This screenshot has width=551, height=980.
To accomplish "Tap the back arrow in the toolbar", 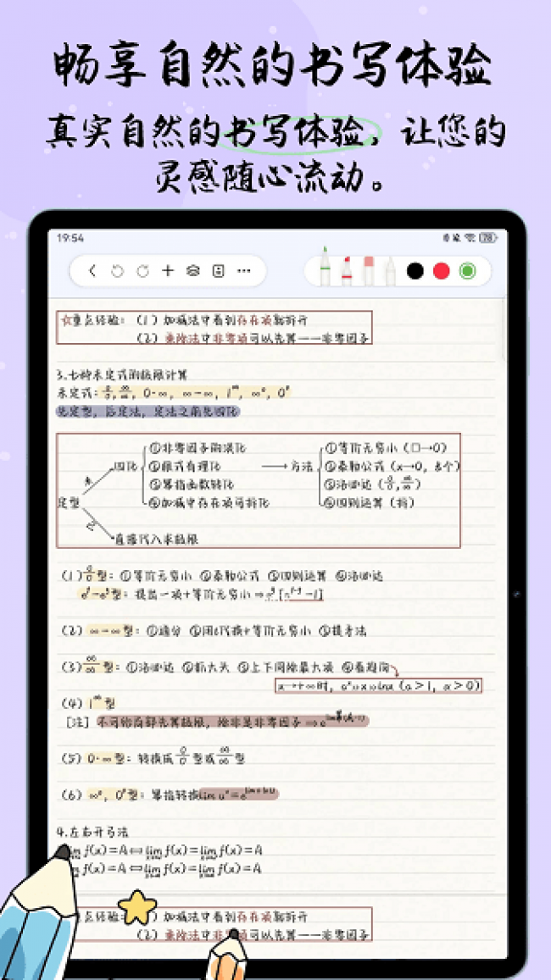I will click(x=93, y=271).
